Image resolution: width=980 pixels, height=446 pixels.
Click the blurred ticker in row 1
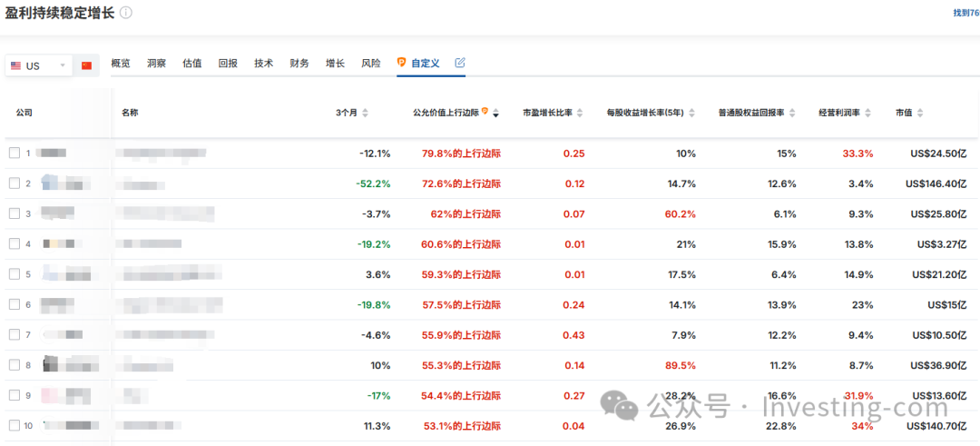pyautogui.click(x=51, y=154)
